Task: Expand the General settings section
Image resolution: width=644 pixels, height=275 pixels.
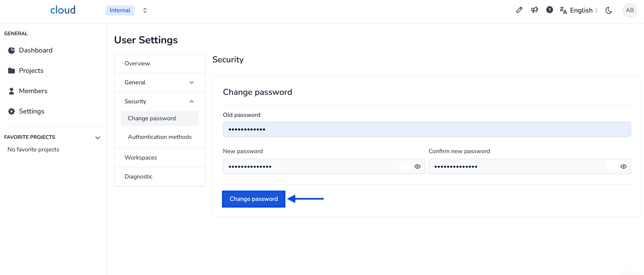Action: coord(191,83)
